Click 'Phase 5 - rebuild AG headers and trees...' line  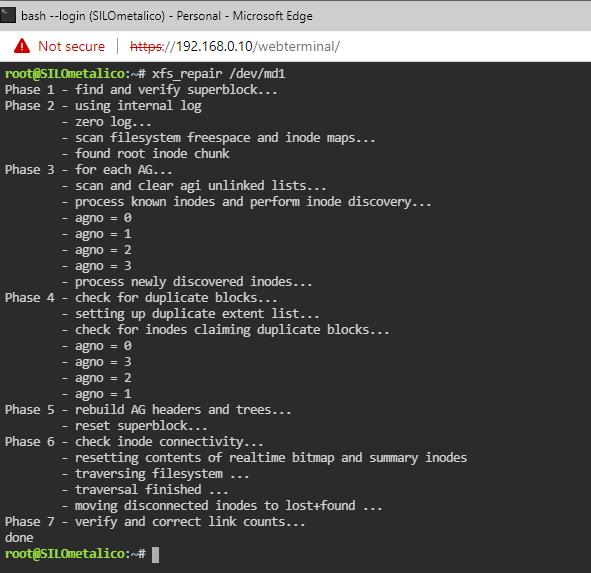point(148,410)
